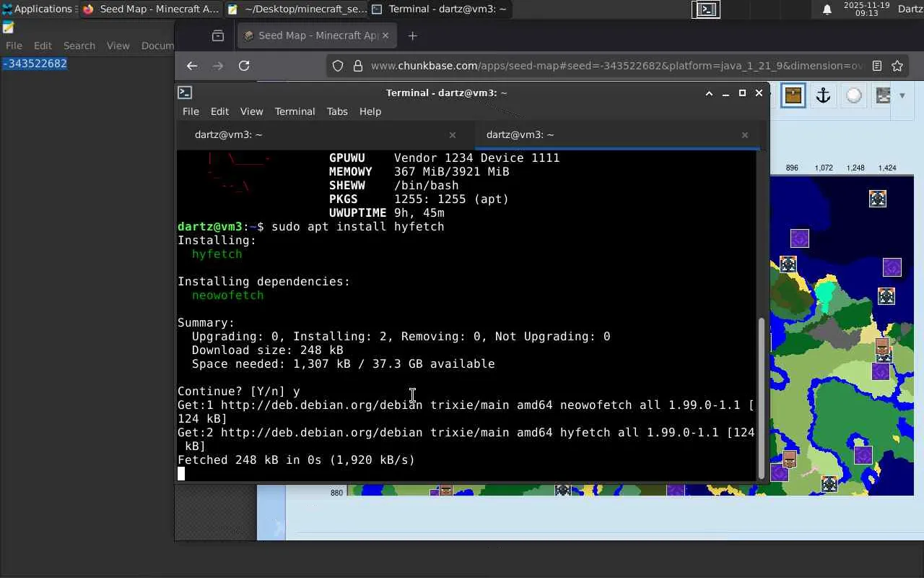The width and height of the screenshot is (924, 578).
Task: Open the Mousepad Search menu
Action: (79, 46)
